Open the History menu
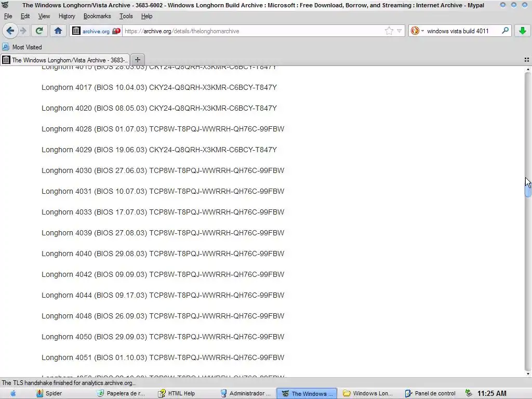The width and height of the screenshot is (532, 399). coord(66,16)
